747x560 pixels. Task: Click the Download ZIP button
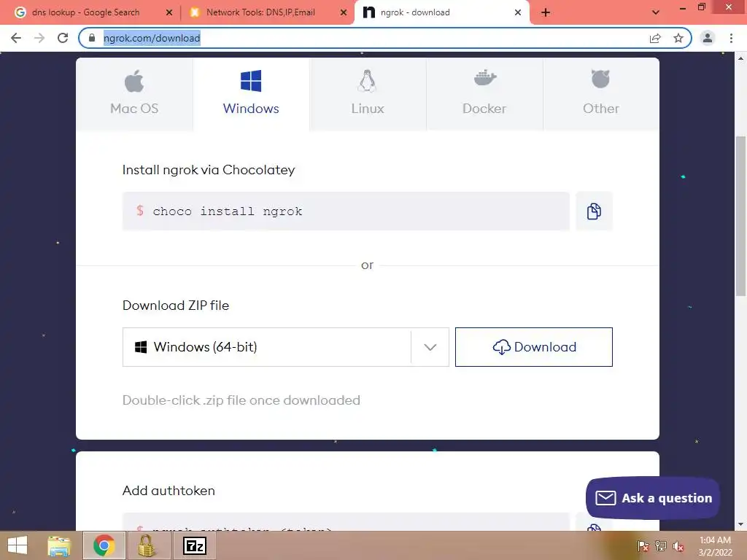[x=533, y=346]
